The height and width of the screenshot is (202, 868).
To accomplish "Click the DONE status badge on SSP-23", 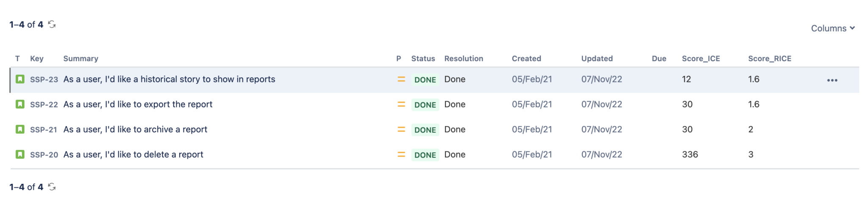I will 425,80.
